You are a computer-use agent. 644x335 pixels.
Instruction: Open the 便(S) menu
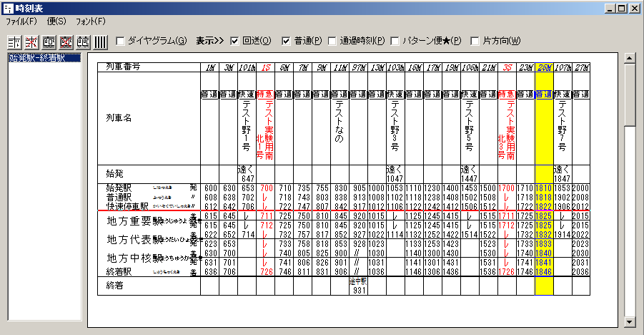coord(56,21)
